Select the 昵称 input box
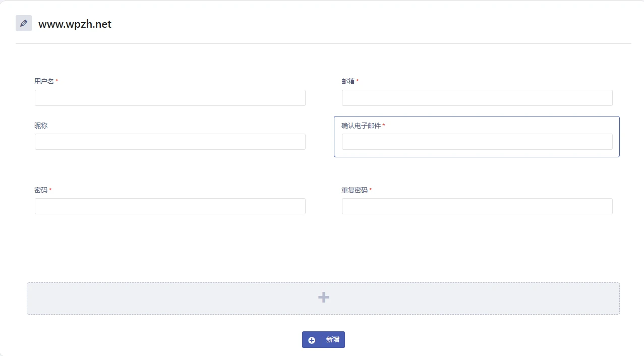The image size is (644, 356). 170,142
